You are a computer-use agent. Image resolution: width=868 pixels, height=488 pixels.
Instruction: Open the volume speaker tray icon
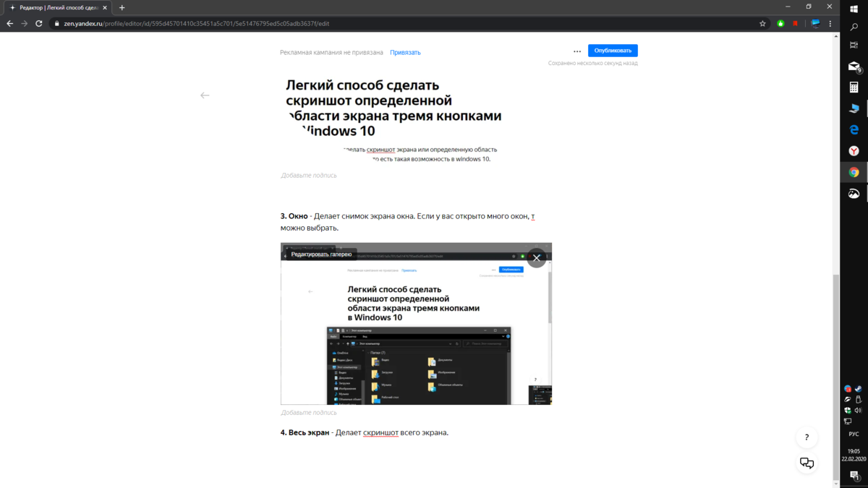(858, 411)
